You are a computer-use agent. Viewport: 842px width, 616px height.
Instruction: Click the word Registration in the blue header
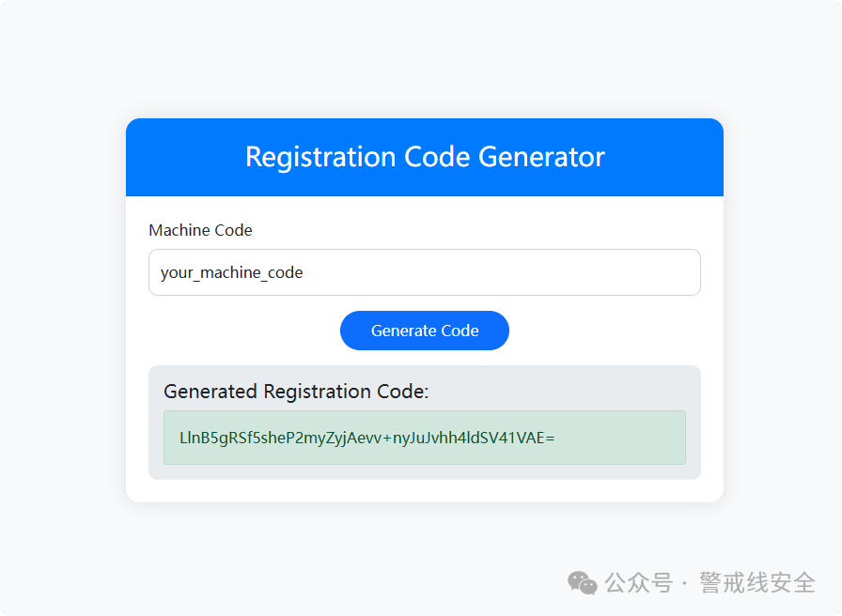click(320, 158)
